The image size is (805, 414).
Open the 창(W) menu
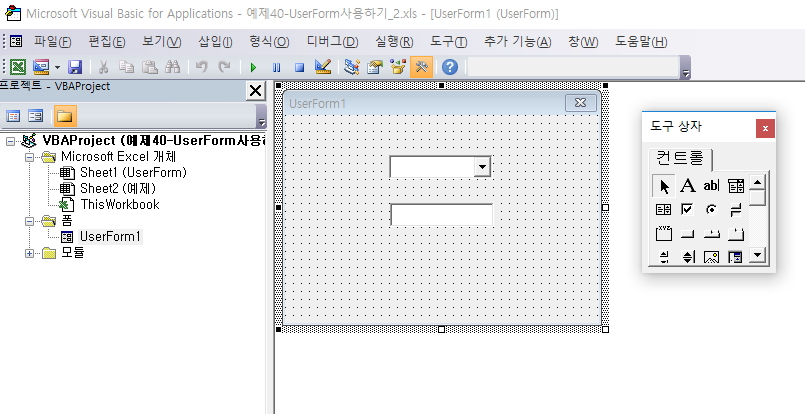583,42
